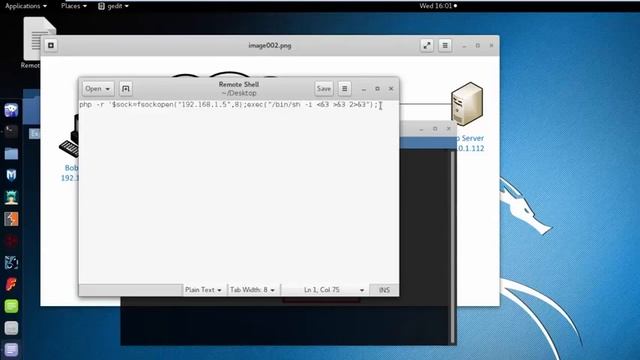The image size is (640, 360).
Task: Open the Applications menu in top bar
Action: pyautogui.click(x=25, y=6)
